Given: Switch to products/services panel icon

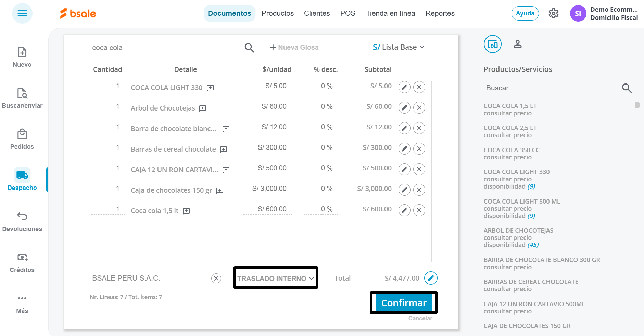Looking at the screenshot, I should [492, 44].
